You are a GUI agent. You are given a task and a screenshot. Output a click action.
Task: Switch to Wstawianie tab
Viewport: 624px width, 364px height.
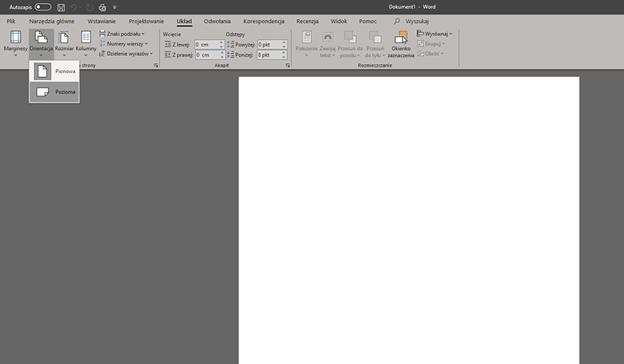(x=102, y=21)
